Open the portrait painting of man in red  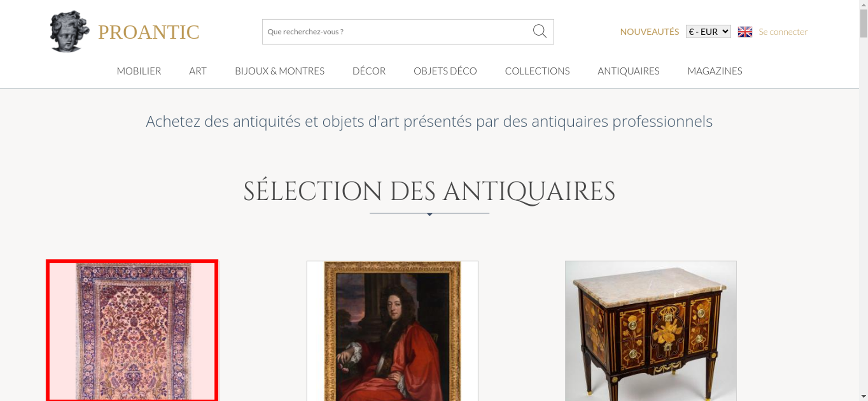[x=392, y=331]
